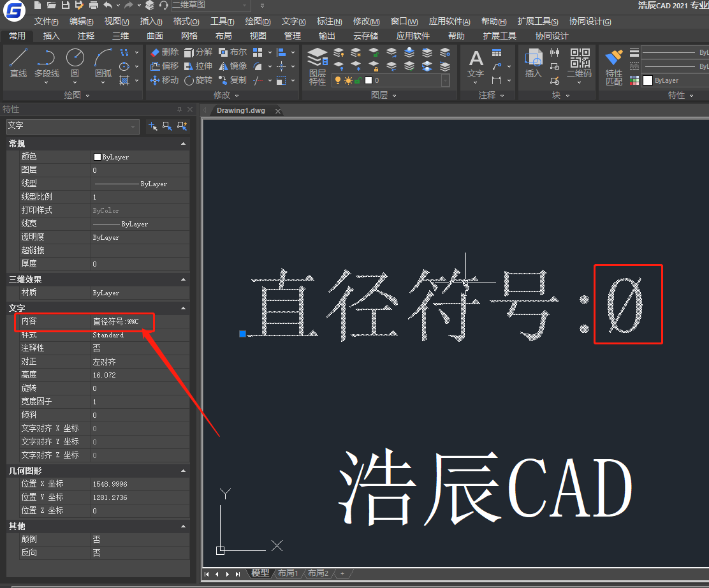Toggle layer freeze sun icon
709x588 pixels.
point(347,80)
